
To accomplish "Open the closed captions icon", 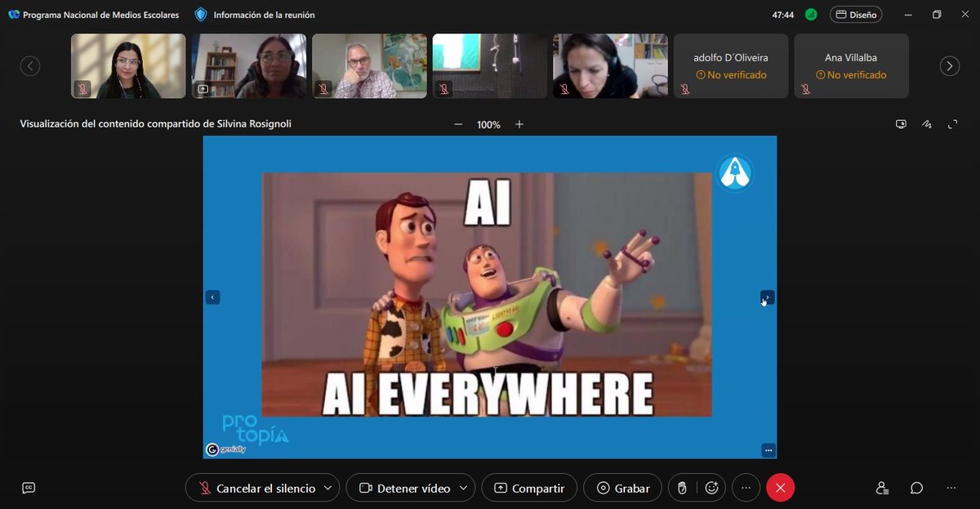I will 29,488.
